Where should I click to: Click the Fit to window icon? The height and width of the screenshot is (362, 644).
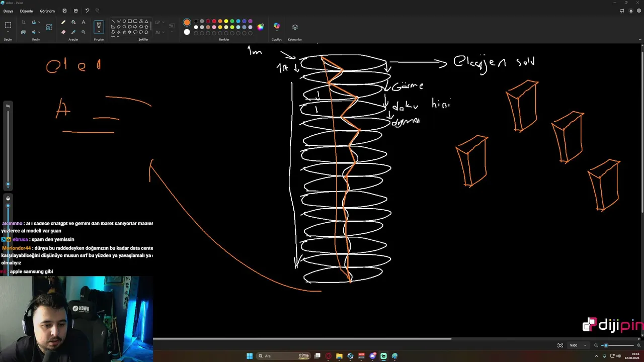(x=560, y=345)
